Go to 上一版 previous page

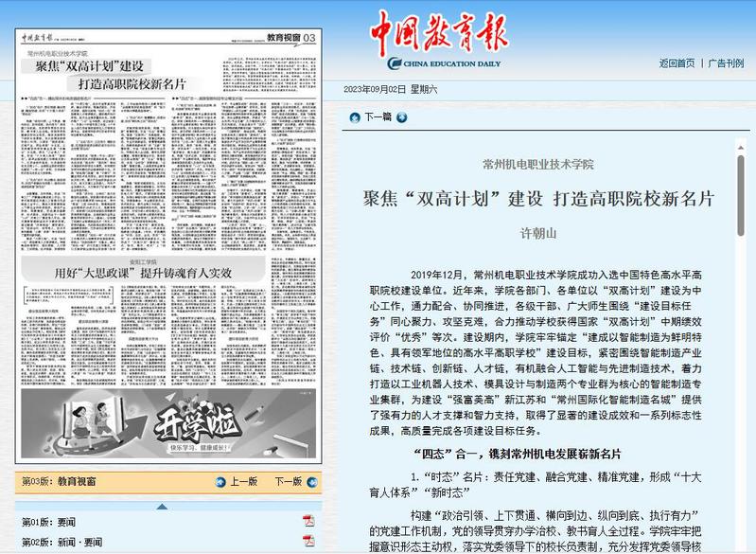point(243,482)
